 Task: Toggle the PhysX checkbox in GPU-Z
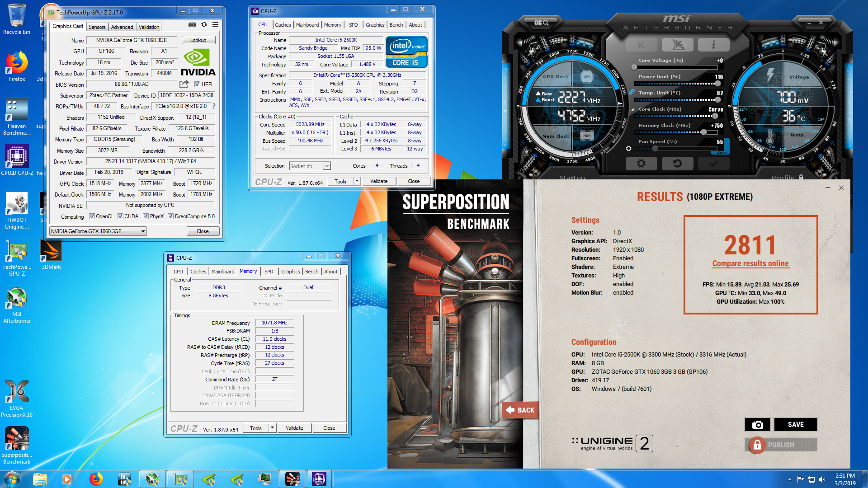146,216
